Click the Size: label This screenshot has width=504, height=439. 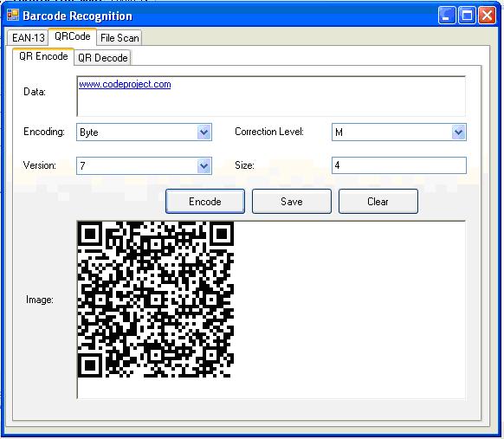point(244,165)
